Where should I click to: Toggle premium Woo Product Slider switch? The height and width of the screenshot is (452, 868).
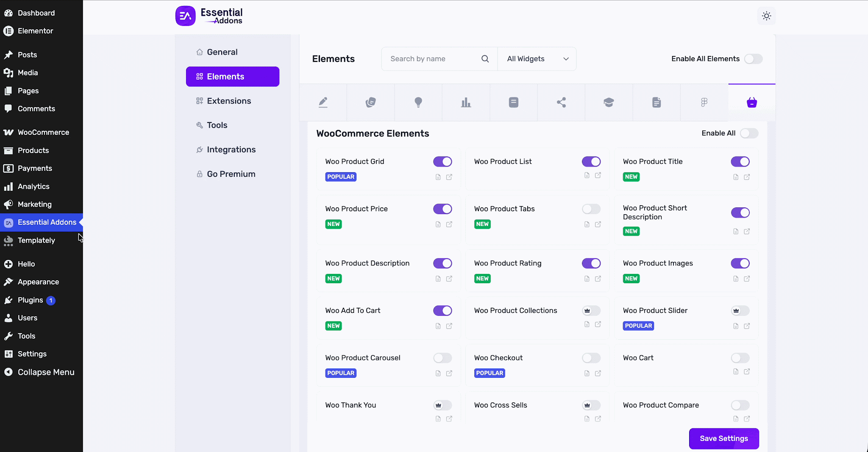click(x=740, y=311)
